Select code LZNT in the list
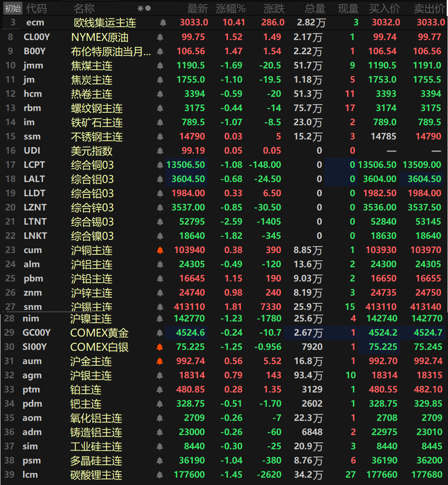Image resolution: width=448 pixels, height=485 pixels. 35,207
